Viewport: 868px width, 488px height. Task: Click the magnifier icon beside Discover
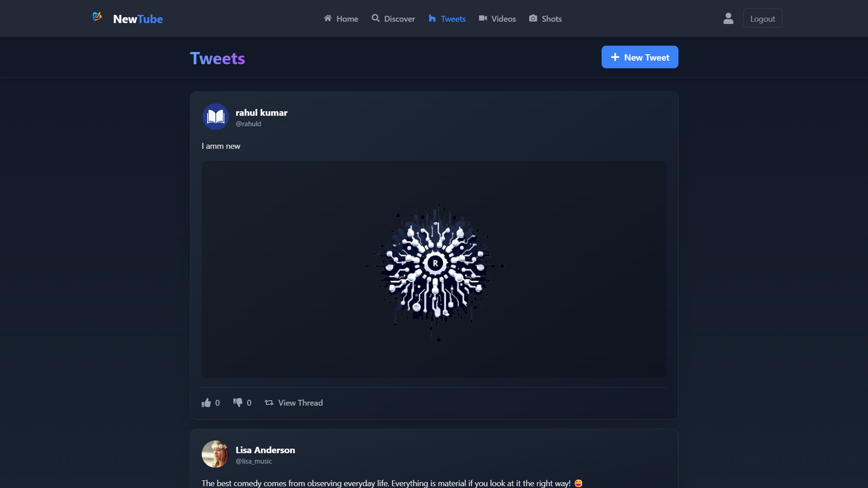(375, 19)
